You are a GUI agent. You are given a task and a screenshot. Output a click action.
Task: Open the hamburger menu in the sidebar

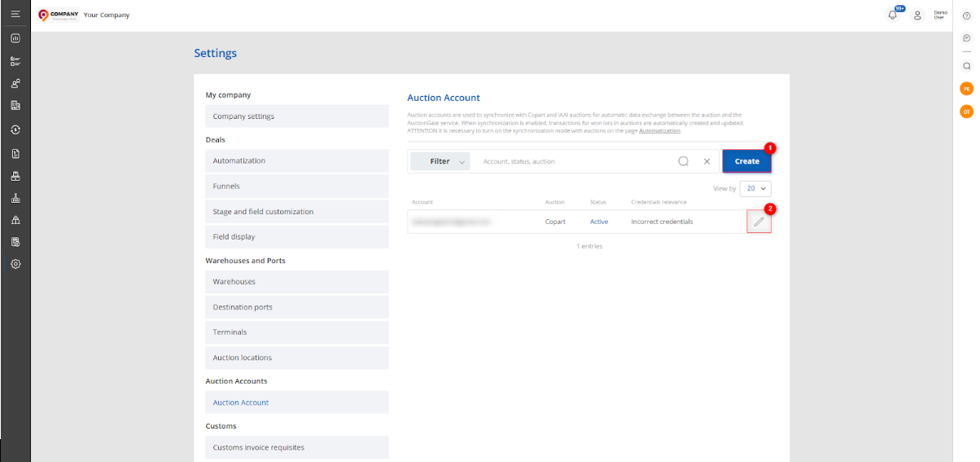tap(15, 15)
